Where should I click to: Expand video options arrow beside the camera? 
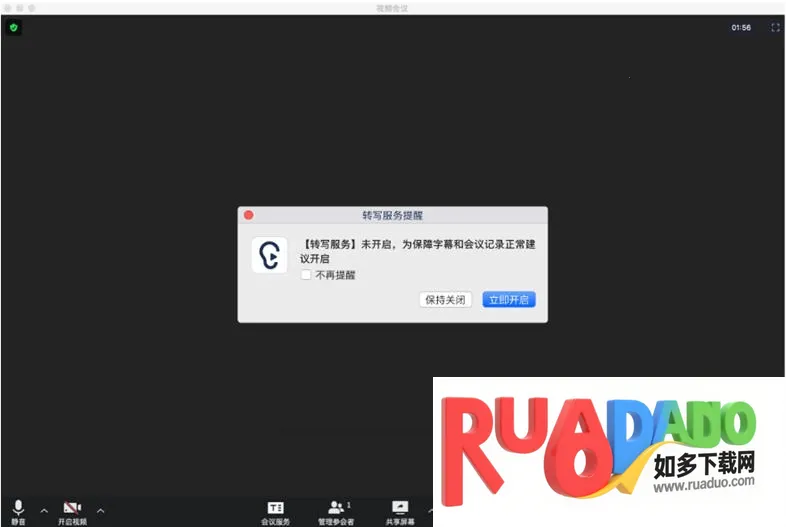point(100,510)
